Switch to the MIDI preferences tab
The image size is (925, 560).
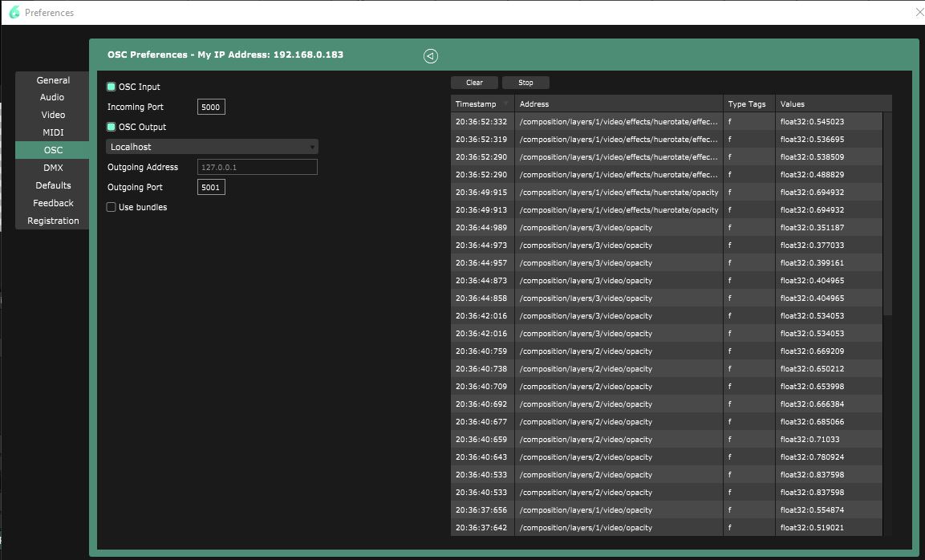pyautogui.click(x=53, y=132)
